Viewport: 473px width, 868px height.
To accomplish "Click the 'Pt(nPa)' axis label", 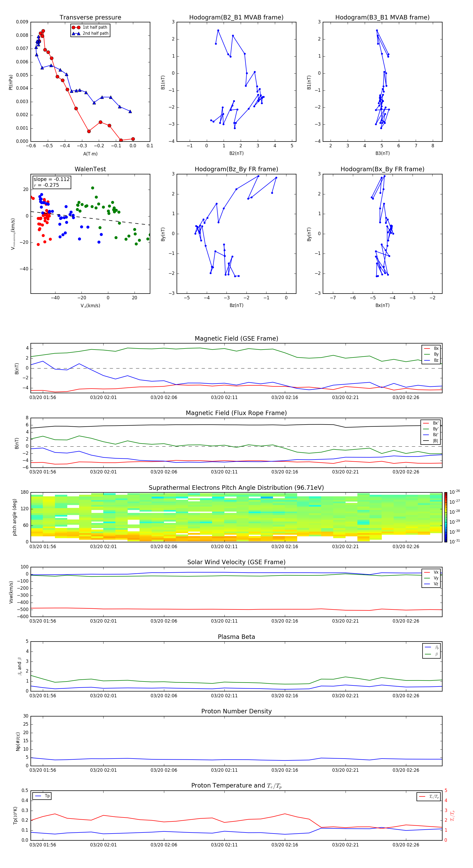I will pyautogui.click(x=11, y=82).
